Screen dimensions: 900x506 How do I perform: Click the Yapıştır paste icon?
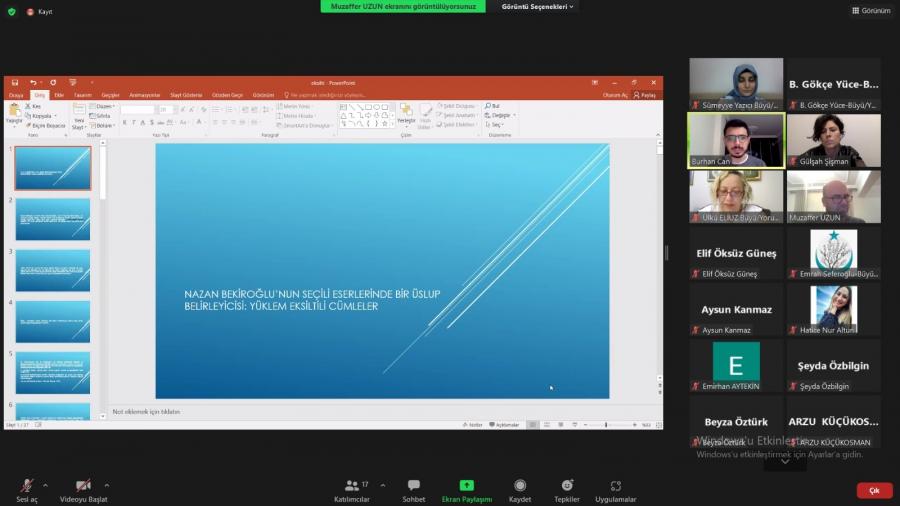point(14,113)
